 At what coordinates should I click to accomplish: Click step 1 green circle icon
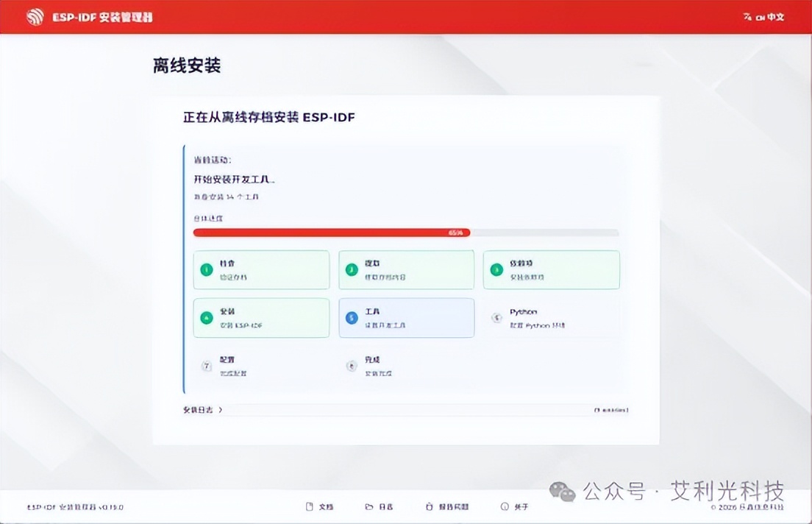point(207,269)
